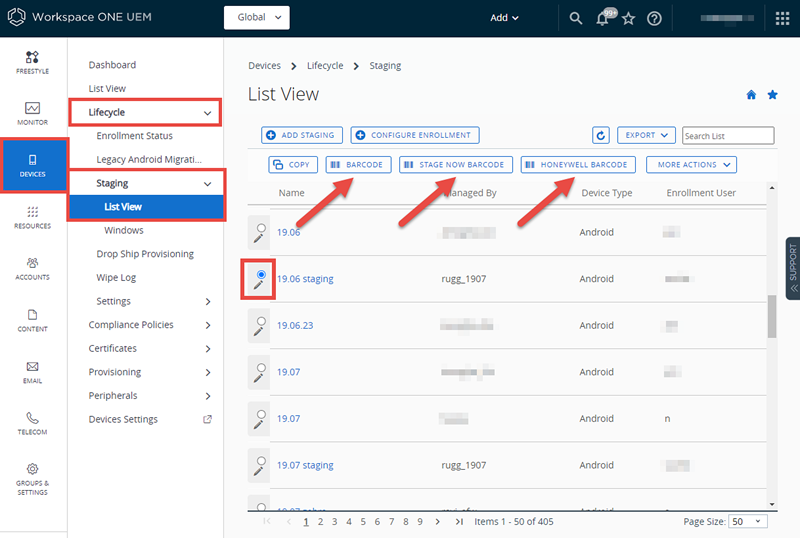Click the blue home icon

tap(751, 94)
